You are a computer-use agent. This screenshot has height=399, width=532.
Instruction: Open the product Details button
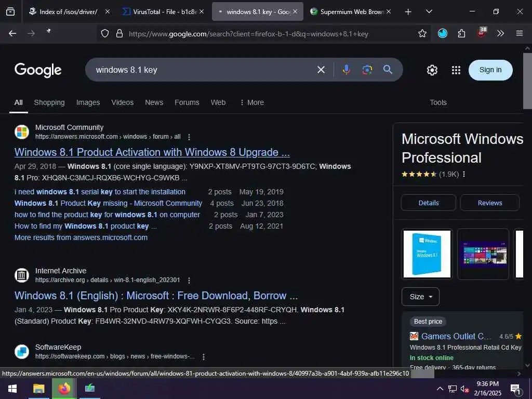click(x=429, y=203)
